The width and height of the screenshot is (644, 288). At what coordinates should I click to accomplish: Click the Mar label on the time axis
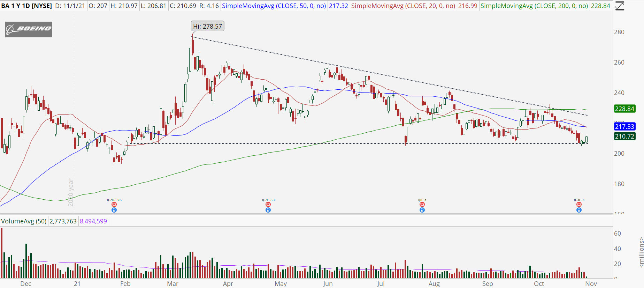(x=172, y=284)
